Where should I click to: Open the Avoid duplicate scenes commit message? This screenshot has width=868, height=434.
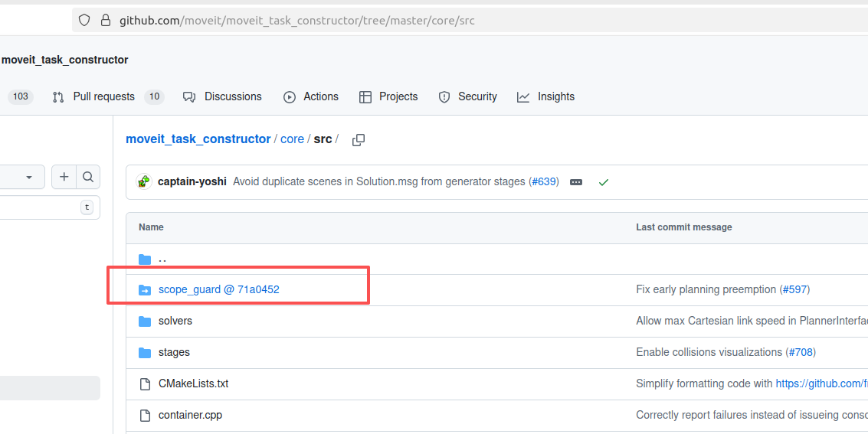pos(379,181)
